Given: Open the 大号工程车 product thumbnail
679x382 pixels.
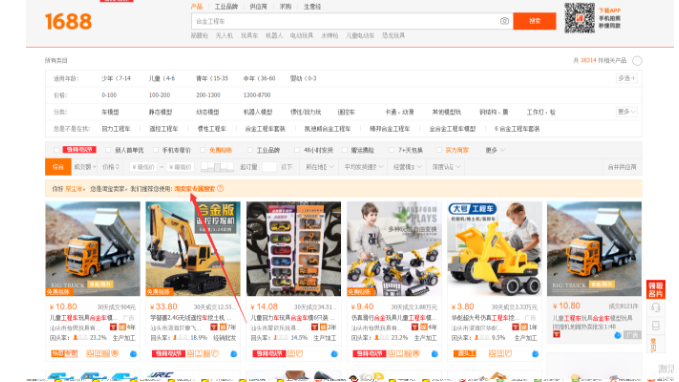Looking at the screenshot, I should pos(494,249).
